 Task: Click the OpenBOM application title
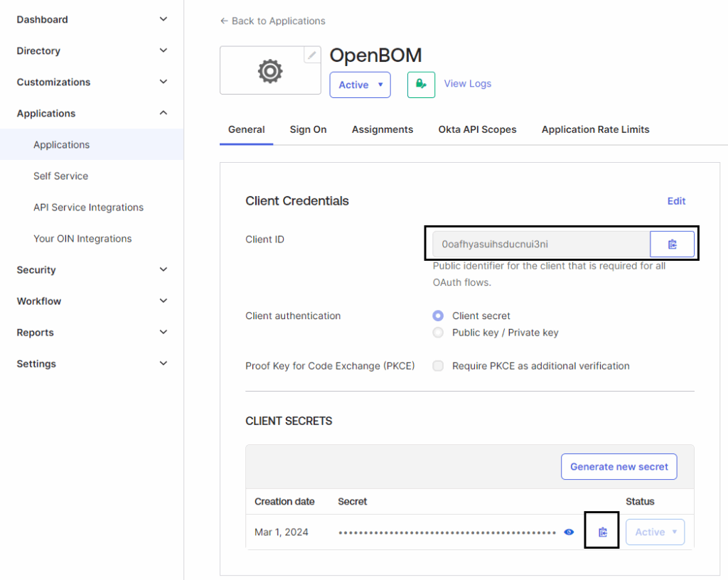tap(375, 55)
